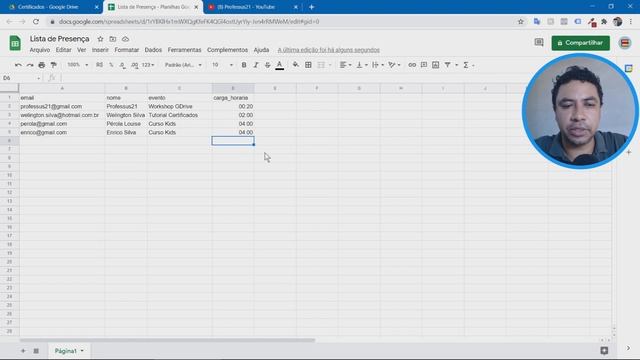This screenshot has width=640, height=360.
Task: Open vertical align dropdown
Action: coord(362,65)
